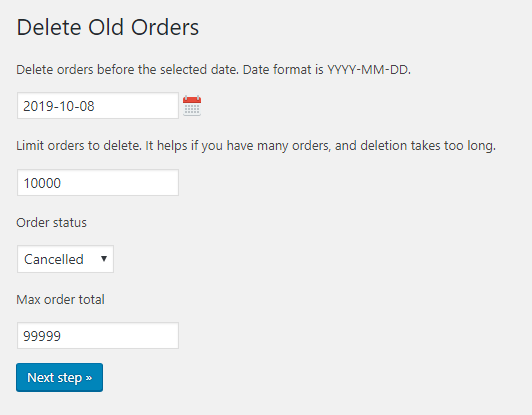The height and width of the screenshot is (415, 532).
Task: Click the dropdown arrow next to Cancelled
Action: click(104, 259)
